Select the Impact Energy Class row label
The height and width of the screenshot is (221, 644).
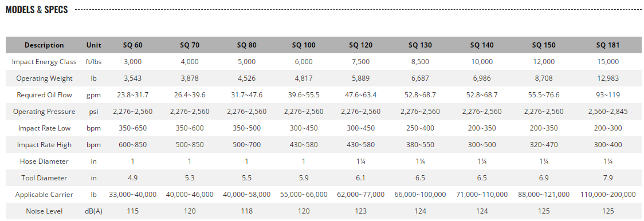[x=44, y=62]
